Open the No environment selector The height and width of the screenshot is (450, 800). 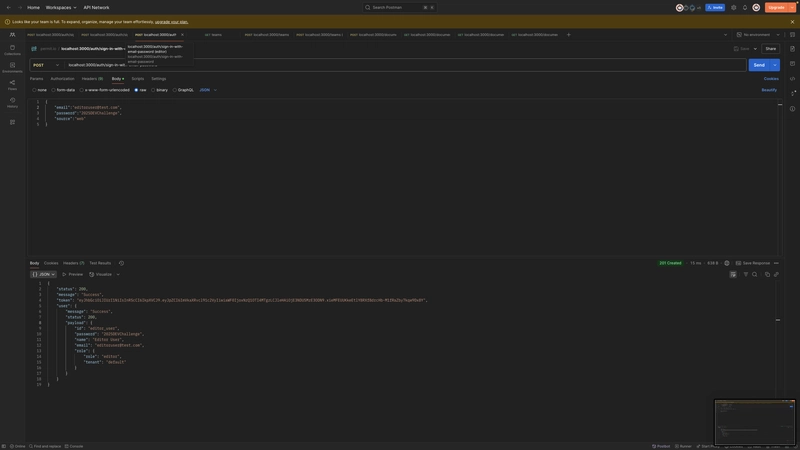(x=758, y=35)
